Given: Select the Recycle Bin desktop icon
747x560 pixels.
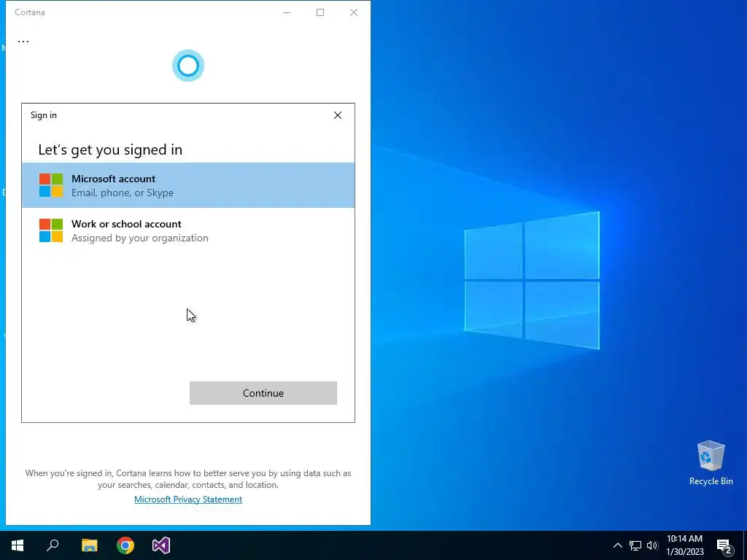Looking at the screenshot, I should [711, 463].
